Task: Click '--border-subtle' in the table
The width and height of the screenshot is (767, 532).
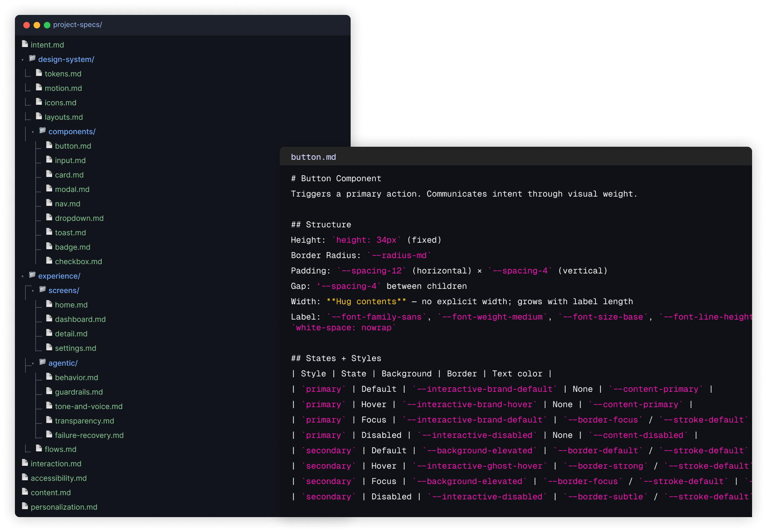Action: (x=606, y=497)
